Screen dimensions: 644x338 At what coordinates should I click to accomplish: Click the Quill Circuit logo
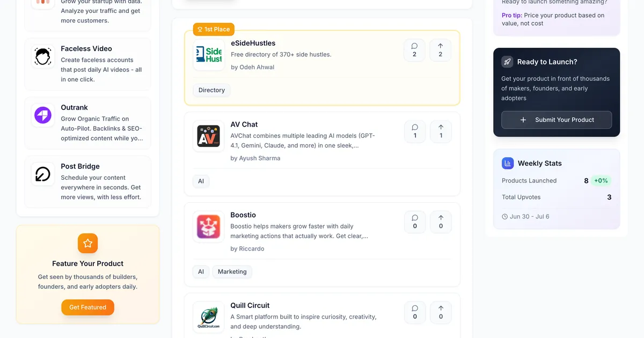208,318
